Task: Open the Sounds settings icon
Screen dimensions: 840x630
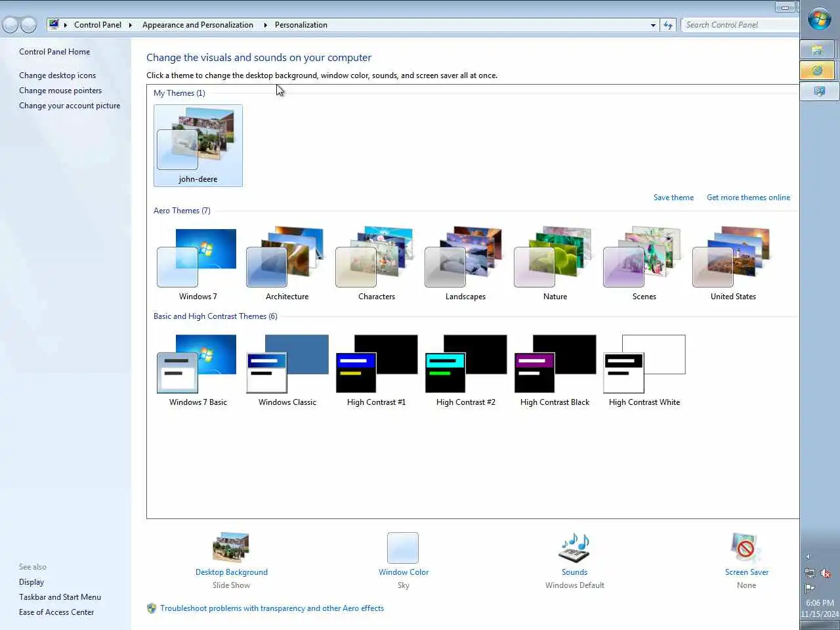Action: [x=574, y=548]
